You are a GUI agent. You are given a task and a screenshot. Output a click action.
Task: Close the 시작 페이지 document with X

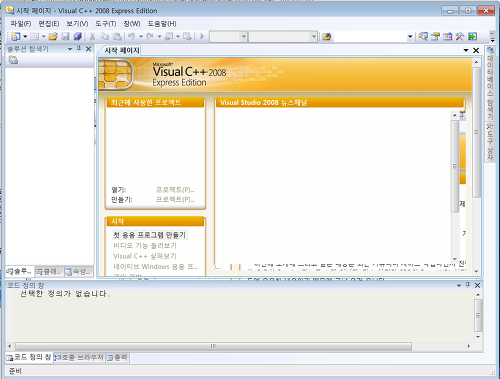click(476, 50)
